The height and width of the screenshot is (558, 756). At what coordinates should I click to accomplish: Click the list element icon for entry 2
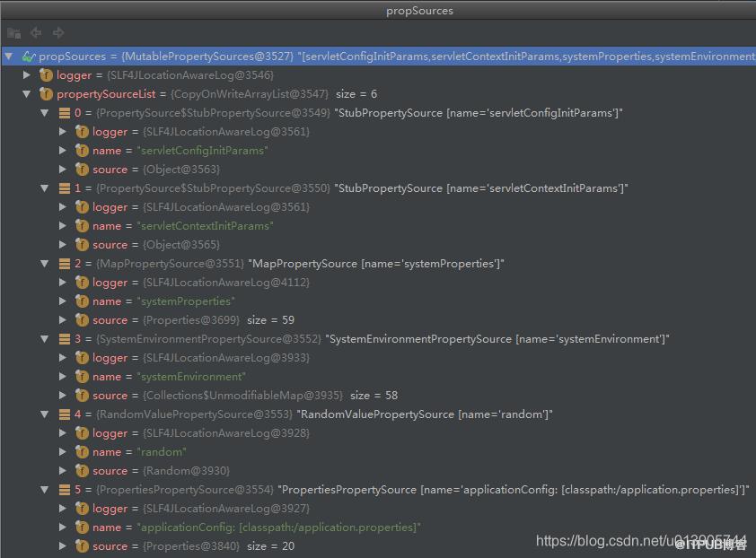[64, 264]
